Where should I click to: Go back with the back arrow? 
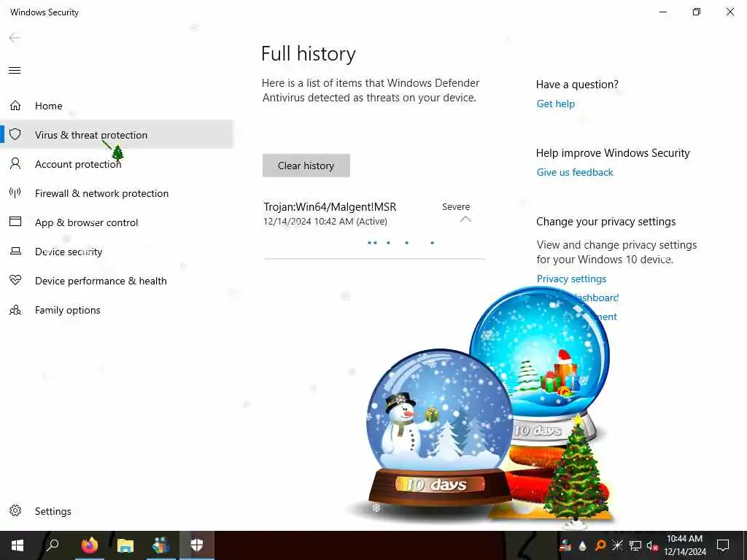(15, 38)
